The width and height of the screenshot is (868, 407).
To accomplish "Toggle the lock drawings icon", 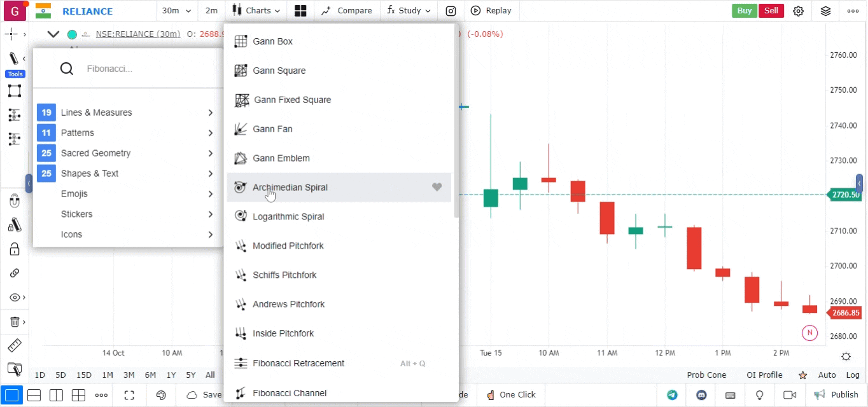I will [x=14, y=249].
